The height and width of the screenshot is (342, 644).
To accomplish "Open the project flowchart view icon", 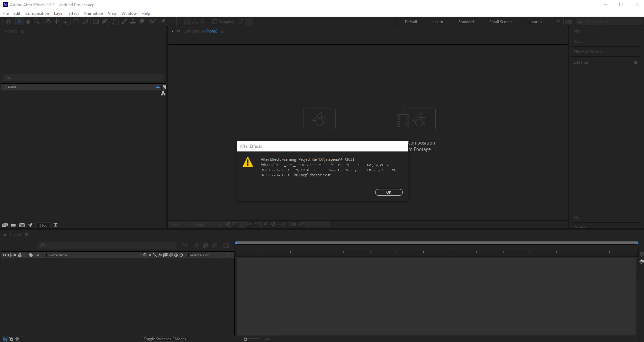I will 163,93.
